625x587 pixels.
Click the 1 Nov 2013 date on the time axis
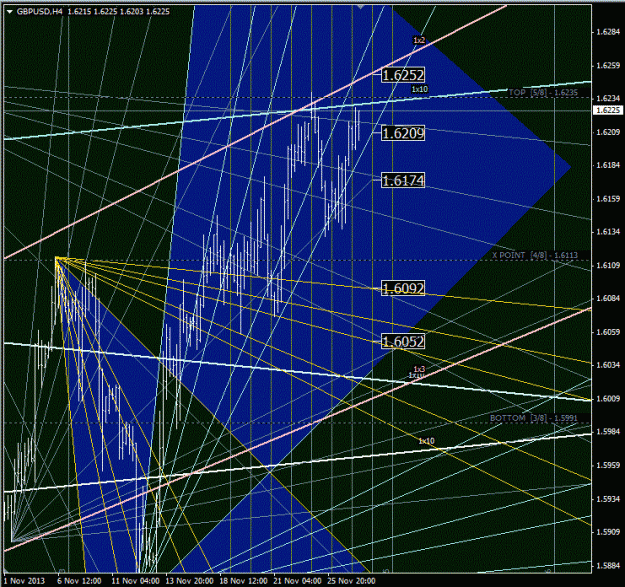(x=24, y=581)
